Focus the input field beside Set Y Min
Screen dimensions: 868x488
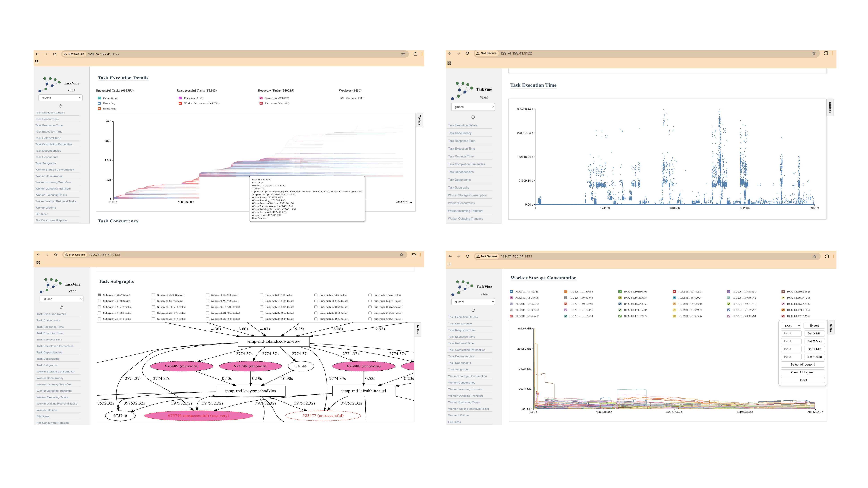point(791,349)
